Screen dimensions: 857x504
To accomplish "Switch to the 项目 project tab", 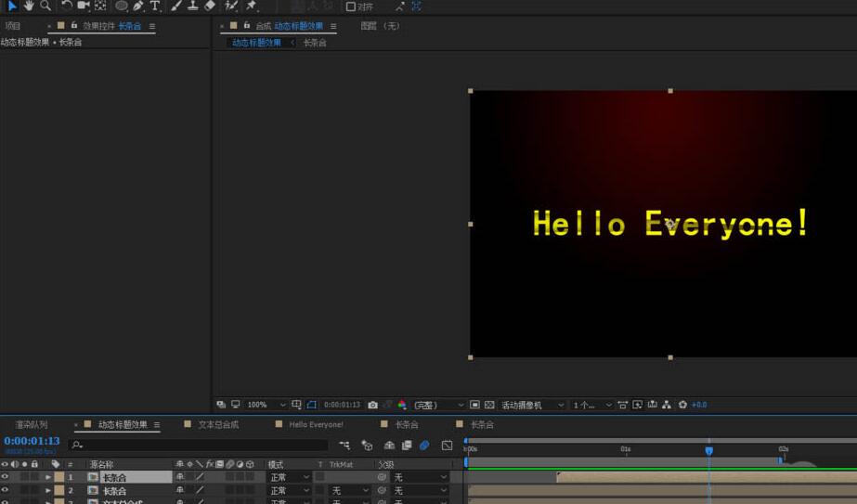I will (x=13, y=26).
